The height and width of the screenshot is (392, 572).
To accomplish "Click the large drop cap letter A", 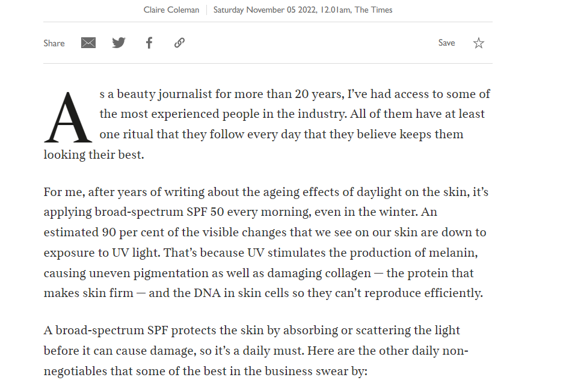I will click(x=68, y=117).
